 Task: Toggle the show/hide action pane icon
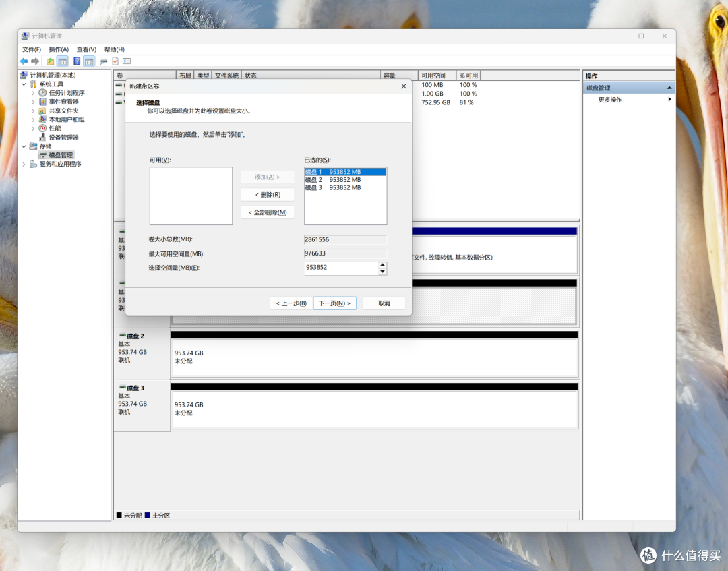coord(89,61)
